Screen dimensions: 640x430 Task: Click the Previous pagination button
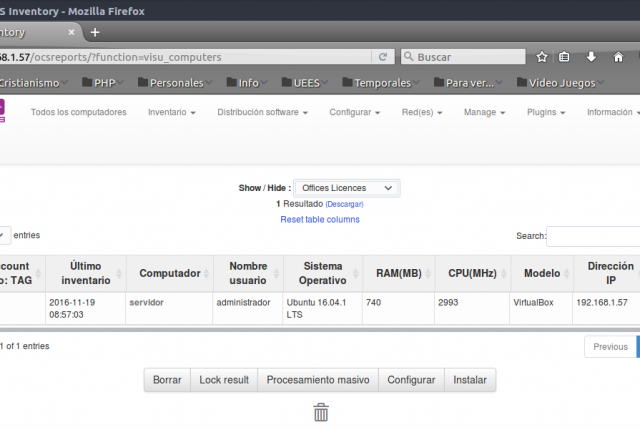click(x=610, y=347)
